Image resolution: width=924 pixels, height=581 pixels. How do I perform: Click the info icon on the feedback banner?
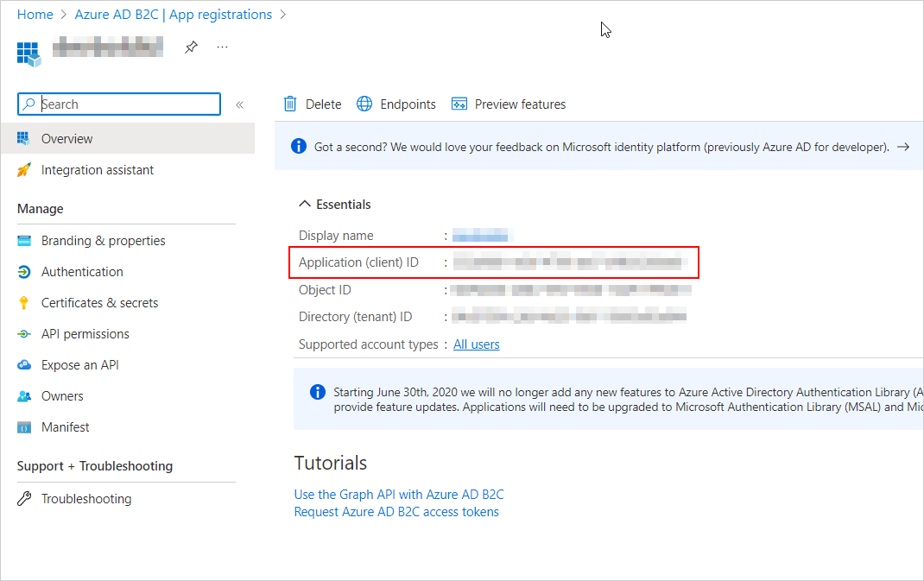pyautogui.click(x=299, y=146)
